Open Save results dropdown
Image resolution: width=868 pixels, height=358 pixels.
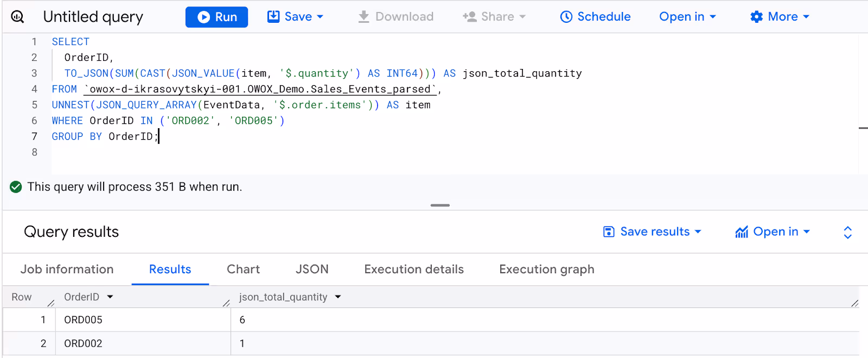click(653, 232)
